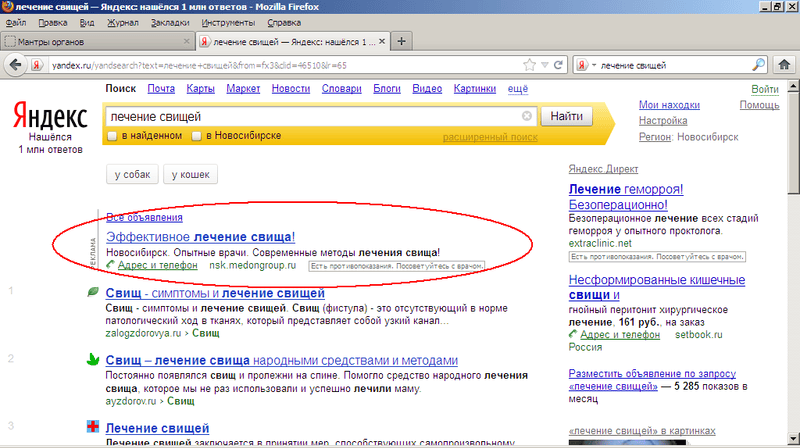
Task: Click the magnifier icon in the browser search box
Action: tap(759, 65)
